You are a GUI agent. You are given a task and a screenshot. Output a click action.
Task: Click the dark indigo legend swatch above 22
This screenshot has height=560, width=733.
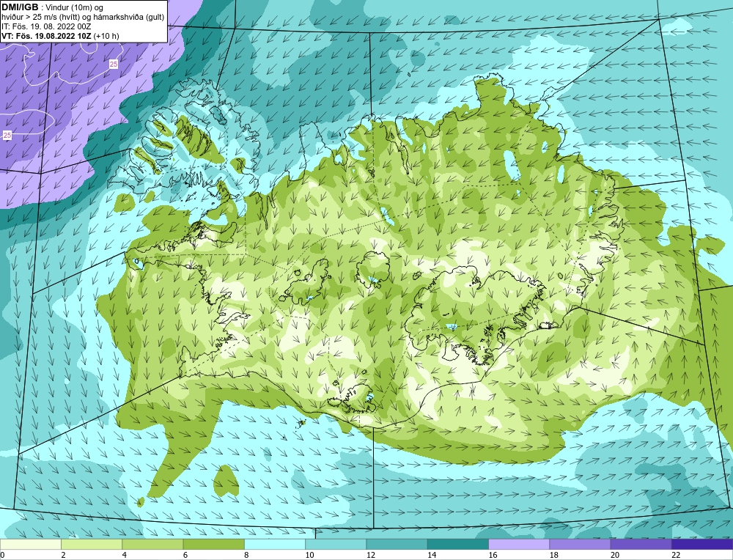tap(702, 544)
